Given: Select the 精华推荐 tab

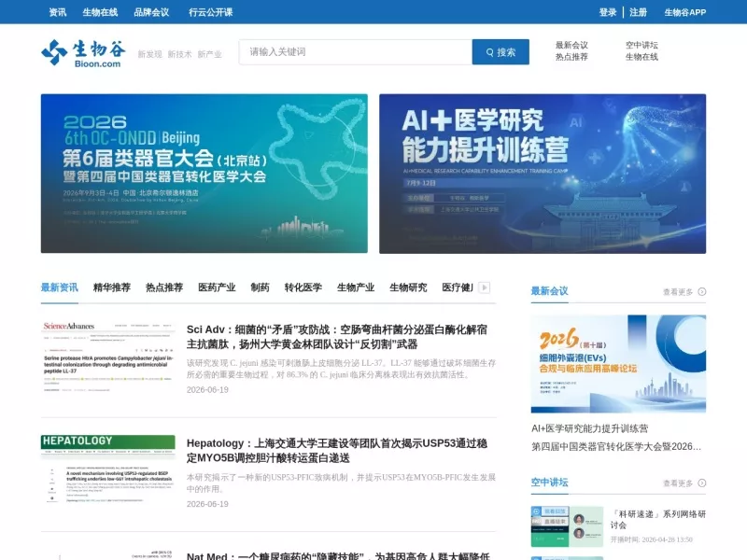Looking at the screenshot, I should (x=112, y=287).
